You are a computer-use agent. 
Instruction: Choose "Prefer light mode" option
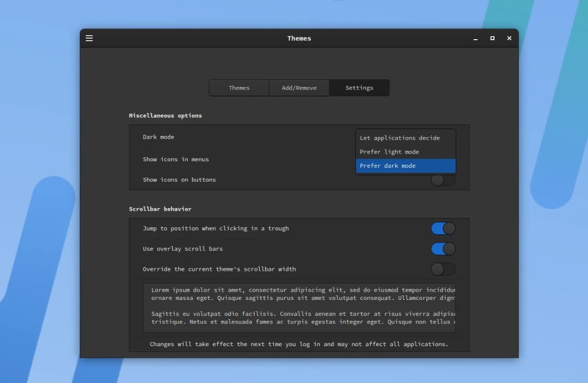[x=406, y=152]
